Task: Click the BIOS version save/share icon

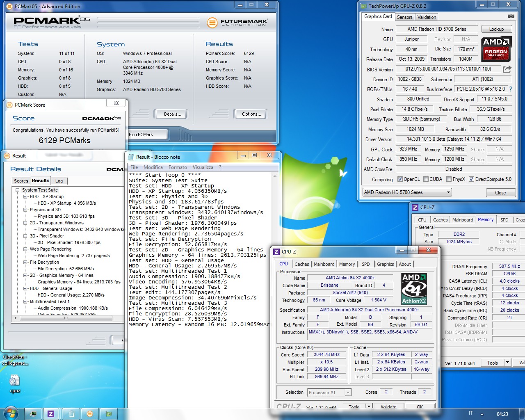Action: (x=507, y=69)
